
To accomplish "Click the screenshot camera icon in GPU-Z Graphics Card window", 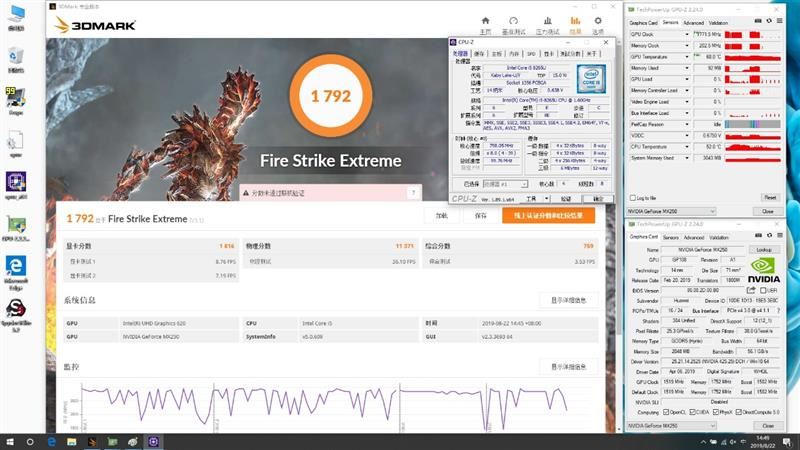I will (758, 236).
